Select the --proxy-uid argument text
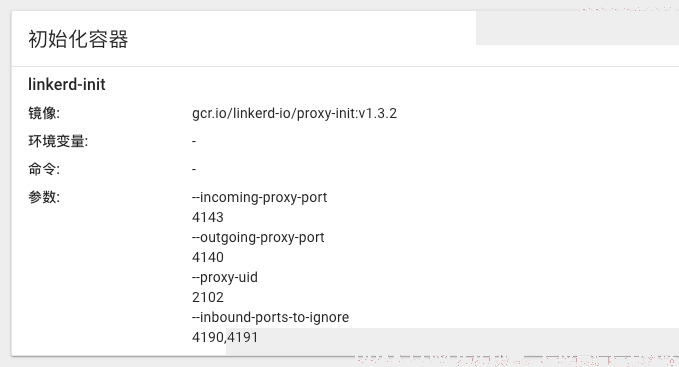Viewport: 679px width, 367px height. pyautogui.click(x=225, y=277)
